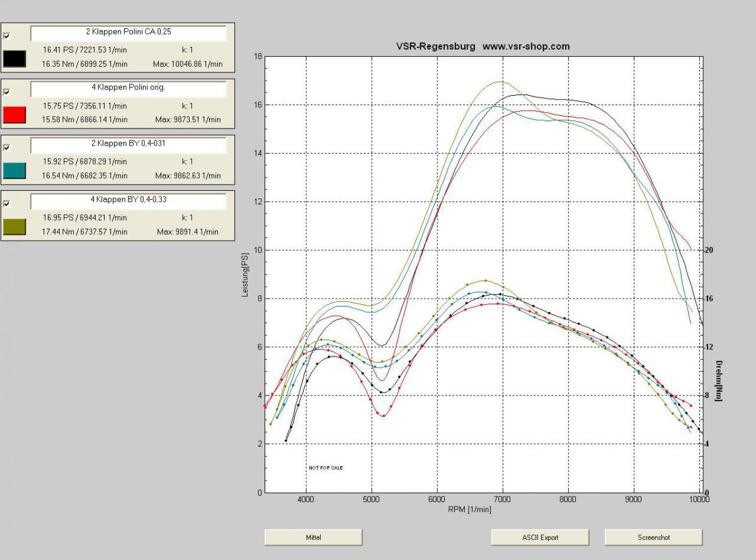Viewport: 756px width, 560px height.
Task: Toggle the 4 Klappen Polini orig. checkbox
Action: (7, 92)
